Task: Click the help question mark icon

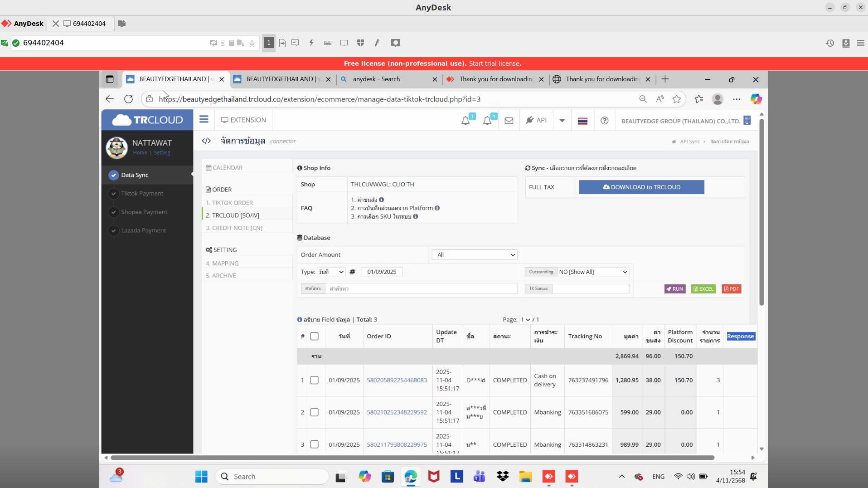Action: [604, 121]
